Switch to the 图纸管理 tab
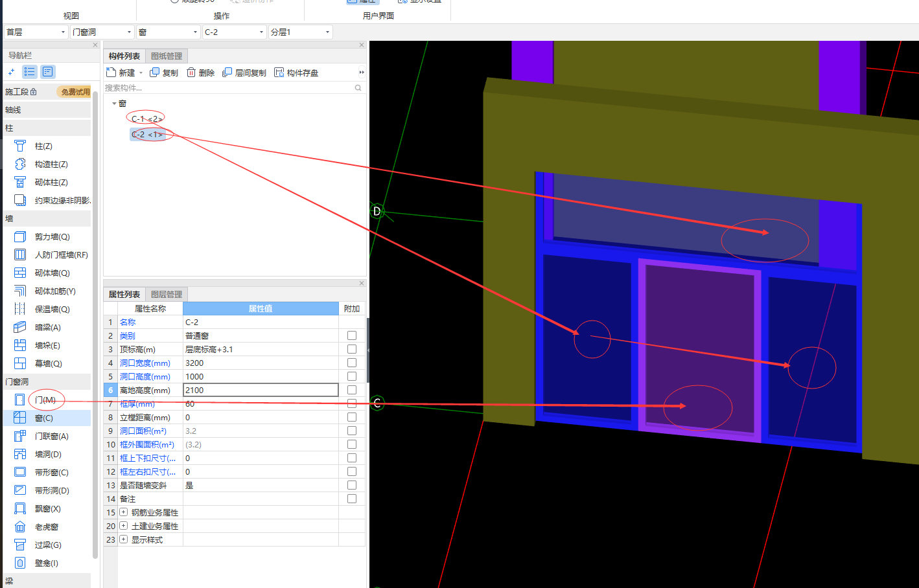The image size is (919, 588). 167,56
